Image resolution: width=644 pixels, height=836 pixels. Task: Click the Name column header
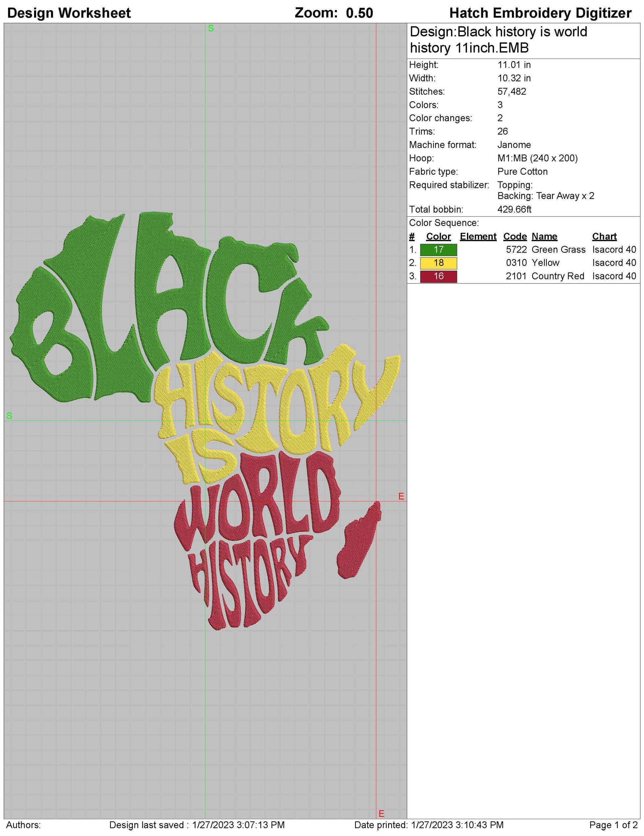(544, 237)
